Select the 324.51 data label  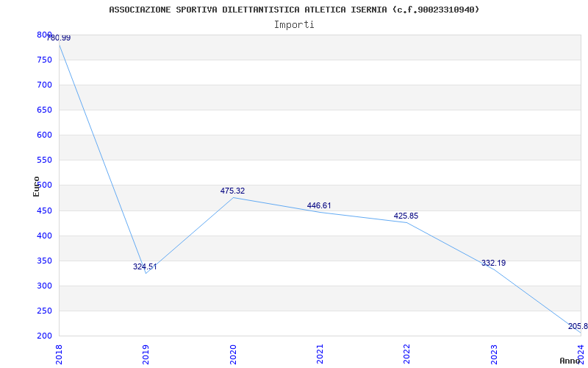tap(145, 267)
